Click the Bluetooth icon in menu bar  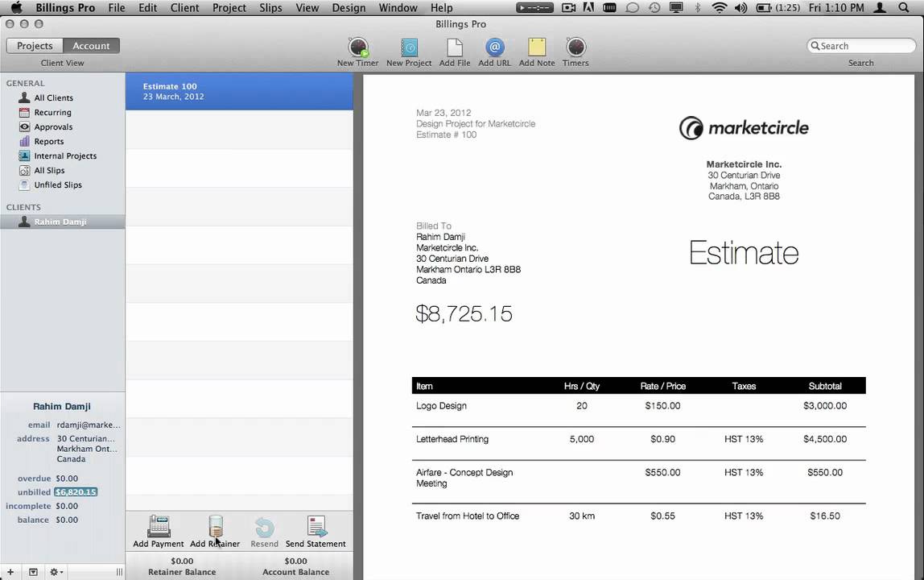pyautogui.click(x=698, y=8)
